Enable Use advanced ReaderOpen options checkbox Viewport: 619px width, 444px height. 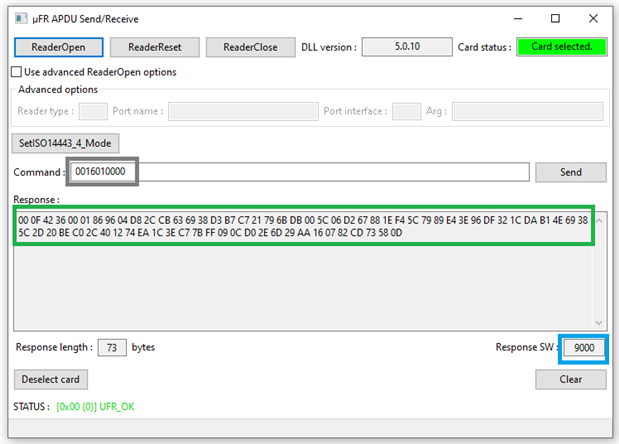tap(17, 72)
